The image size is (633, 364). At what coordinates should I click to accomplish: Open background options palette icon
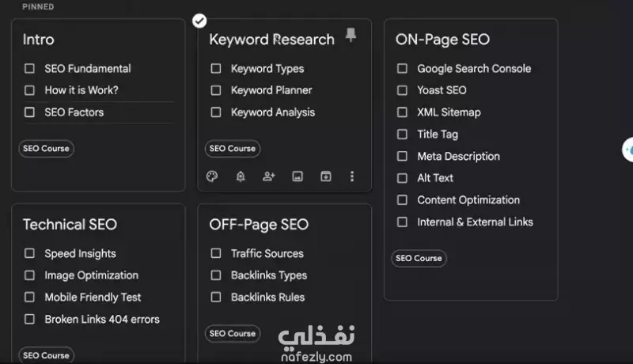click(x=212, y=176)
